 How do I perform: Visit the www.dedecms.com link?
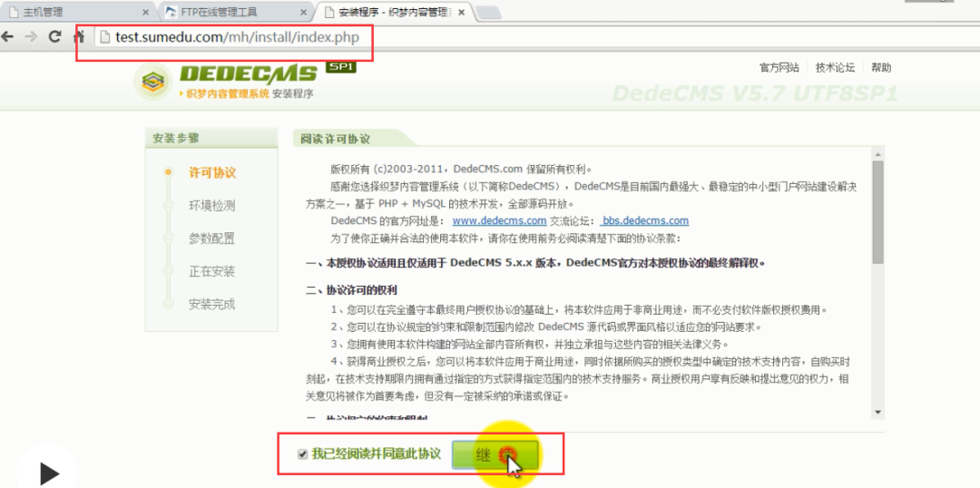[x=499, y=220]
